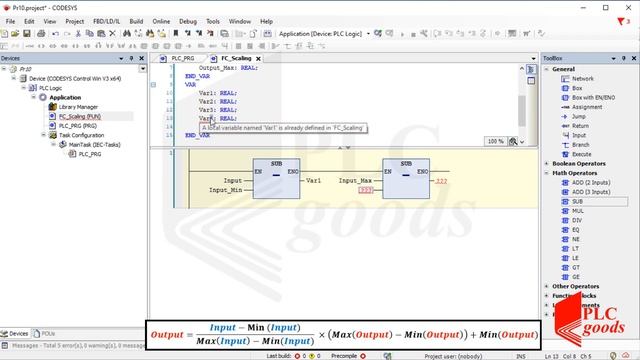
Task: Click the Paste toolbar icon
Action: 101,33
